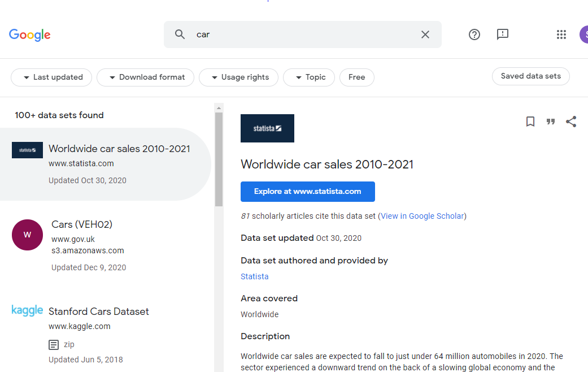Click the zip file format icon
Viewport: 588px width, 372px height.
point(54,345)
